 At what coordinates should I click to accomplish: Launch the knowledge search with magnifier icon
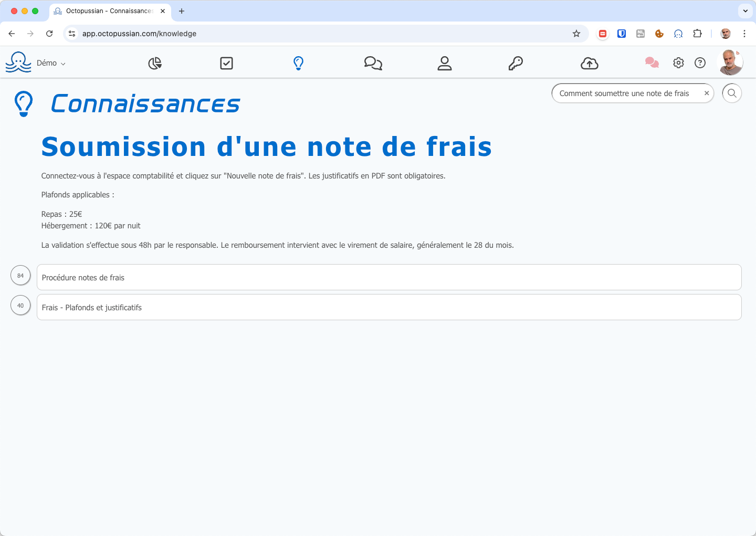[732, 93]
